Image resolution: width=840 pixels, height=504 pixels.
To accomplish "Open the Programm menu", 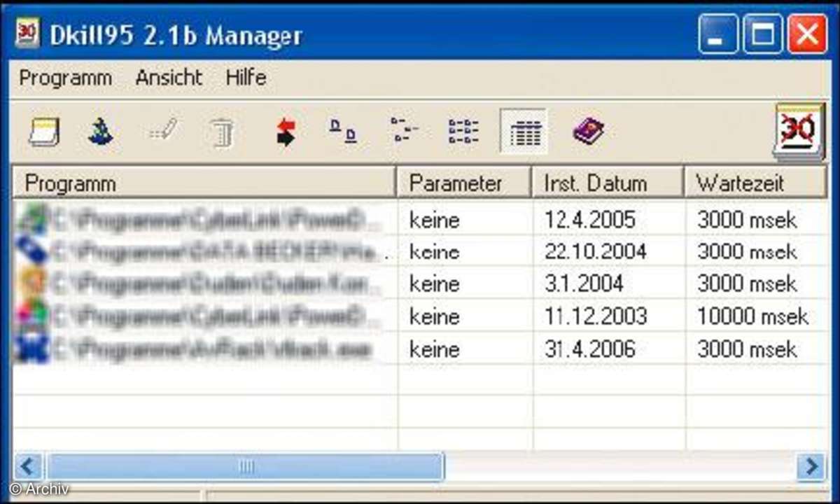I will [65, 78].
